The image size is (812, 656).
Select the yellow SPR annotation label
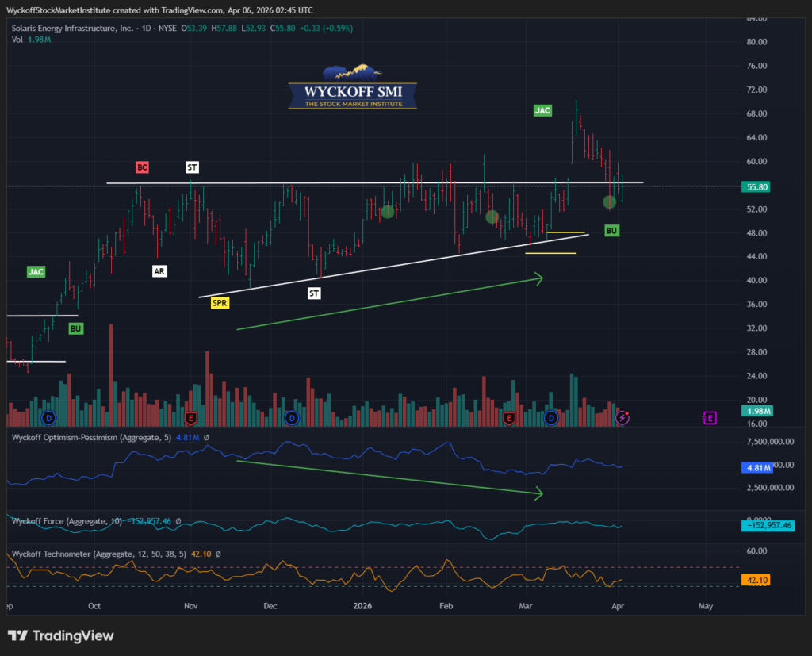pos(220,303)
